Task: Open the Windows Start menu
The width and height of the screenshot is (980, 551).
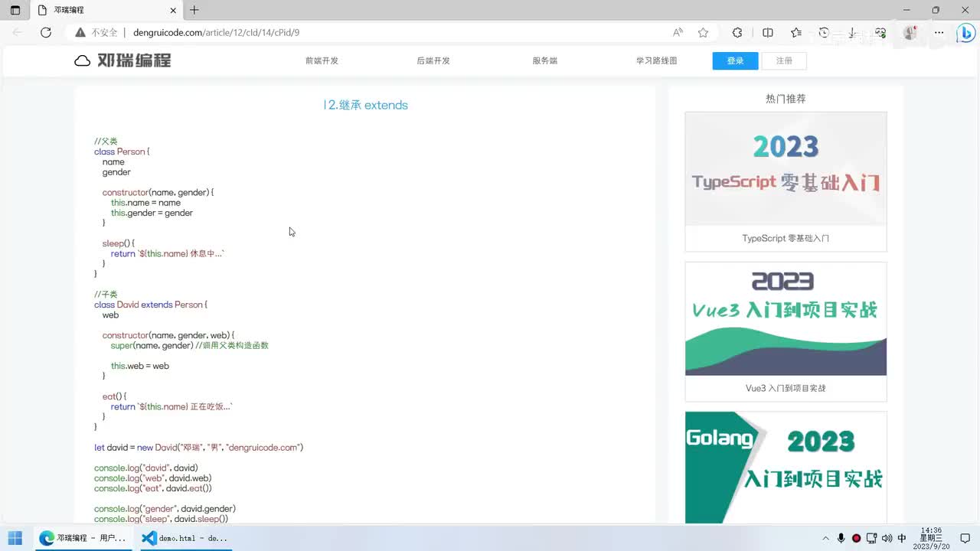Action: [15, 538]
